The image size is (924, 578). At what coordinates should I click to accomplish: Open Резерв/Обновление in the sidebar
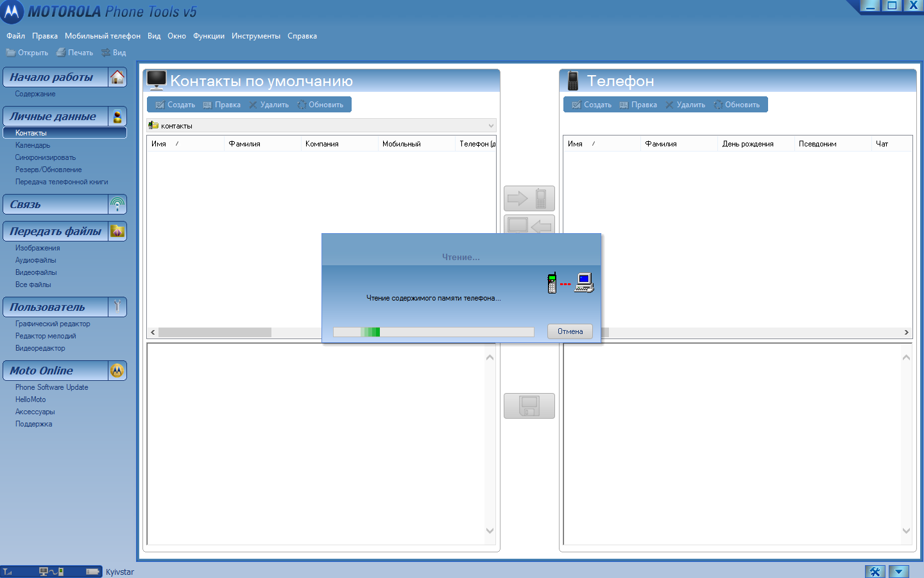[49, 170]
